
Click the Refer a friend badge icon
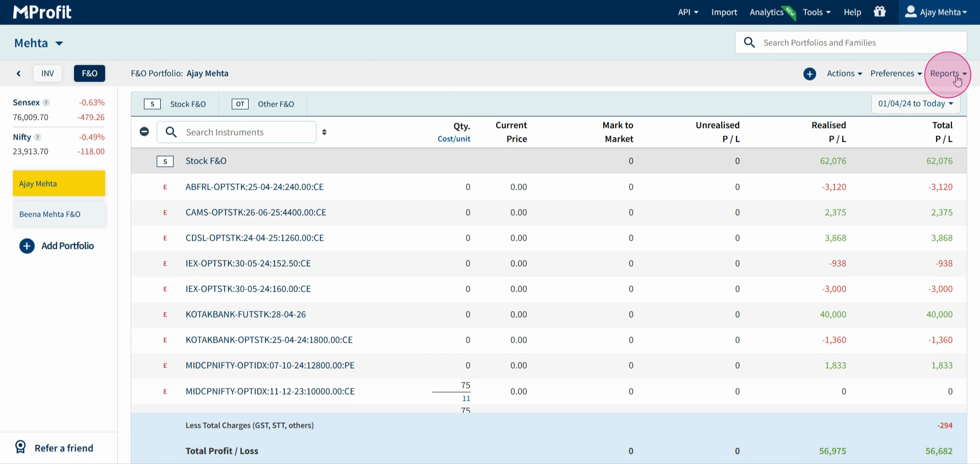tap(20, 447)
